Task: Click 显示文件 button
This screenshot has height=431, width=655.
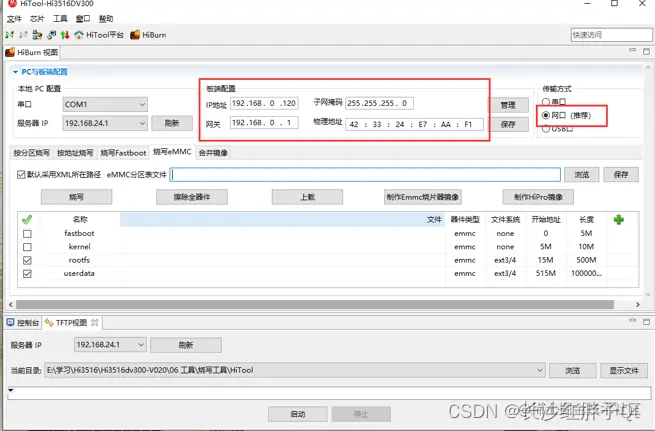Action: pyautogui.click(x=624, y=370)
